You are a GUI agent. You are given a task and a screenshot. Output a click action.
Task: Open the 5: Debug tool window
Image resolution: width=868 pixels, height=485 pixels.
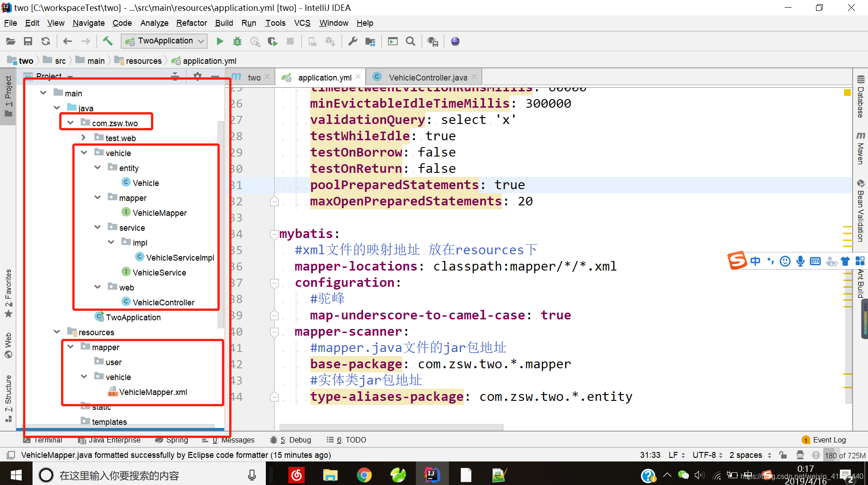[291, 440]
